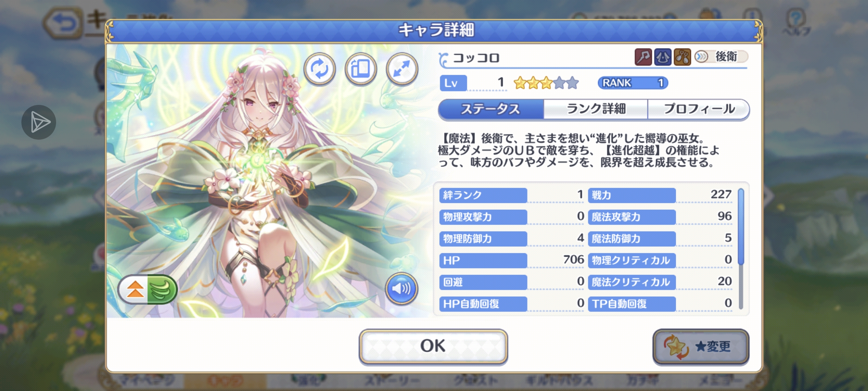Toggle the orange arrows form switch
The width and height of the screenshot is (868, 391).
pyautogui.click(x=135, y=290)
